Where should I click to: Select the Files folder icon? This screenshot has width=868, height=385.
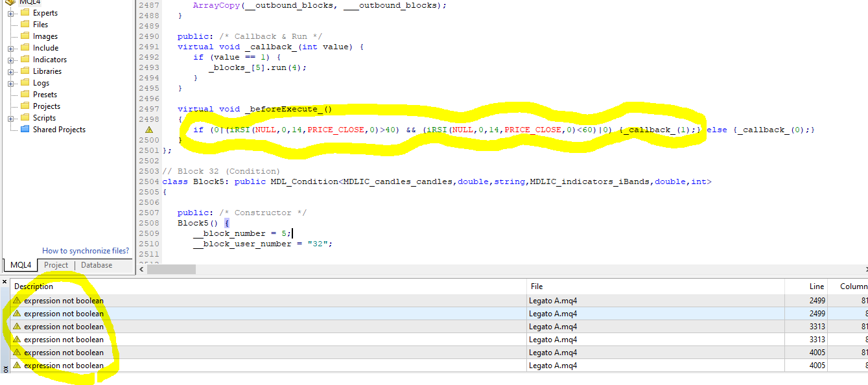25,25
